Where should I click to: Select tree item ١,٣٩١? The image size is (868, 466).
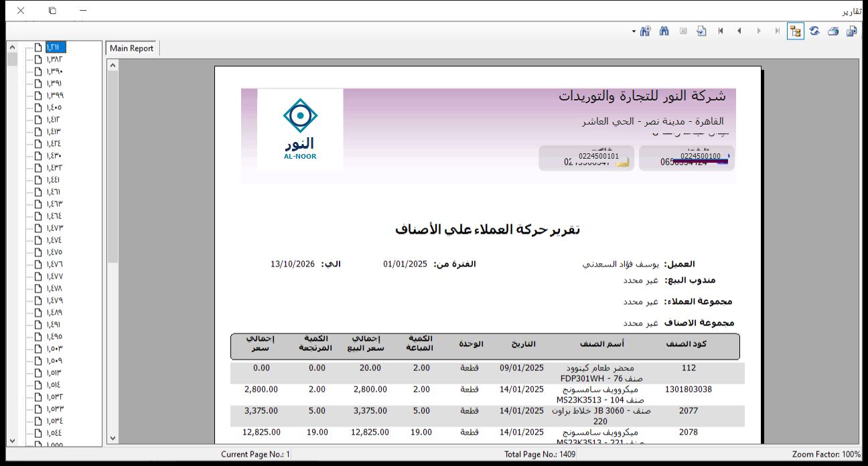(x=54, y=84)
